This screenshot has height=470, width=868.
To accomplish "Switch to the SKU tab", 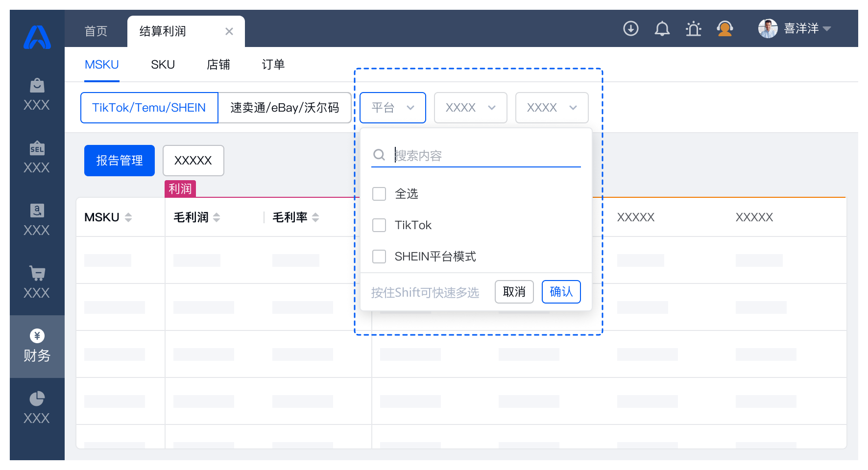I will point(163,65).
